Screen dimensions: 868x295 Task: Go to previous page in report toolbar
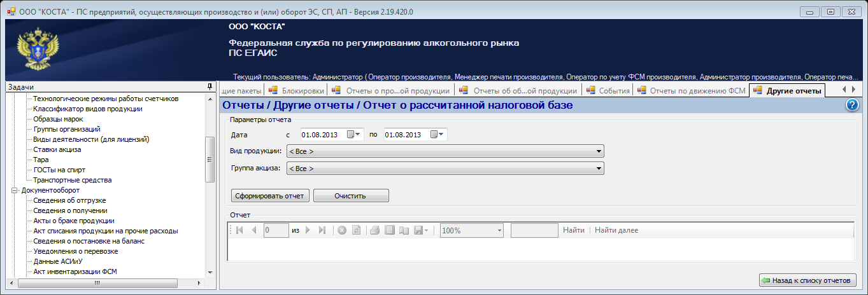pos(254,230)
